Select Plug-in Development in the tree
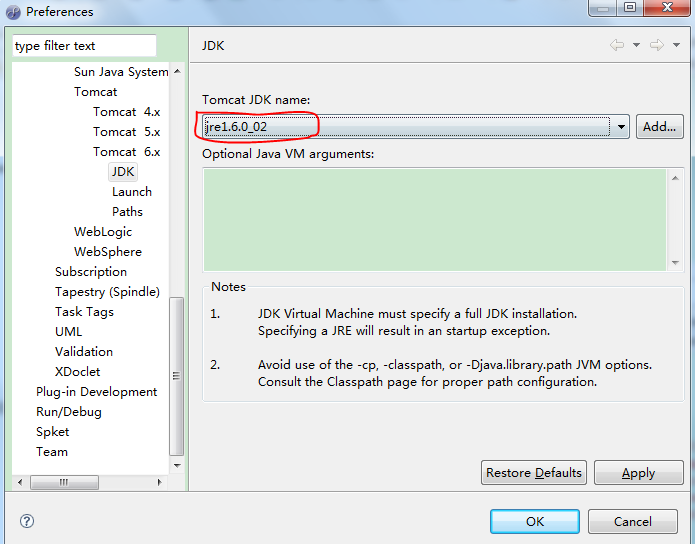 pos(96,391)
